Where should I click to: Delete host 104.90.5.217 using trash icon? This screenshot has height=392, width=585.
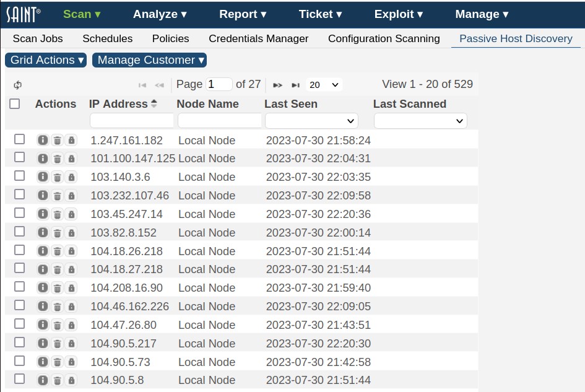click(x=57, y=344)
